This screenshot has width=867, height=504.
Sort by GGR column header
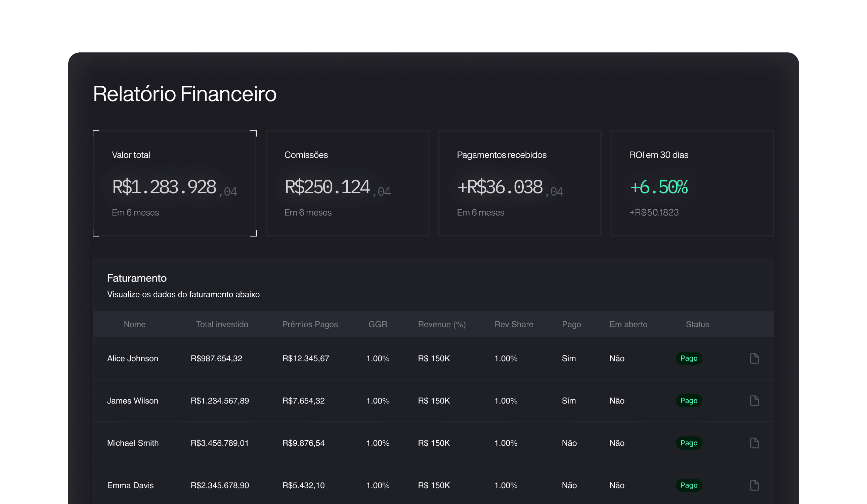coord(378,324)
